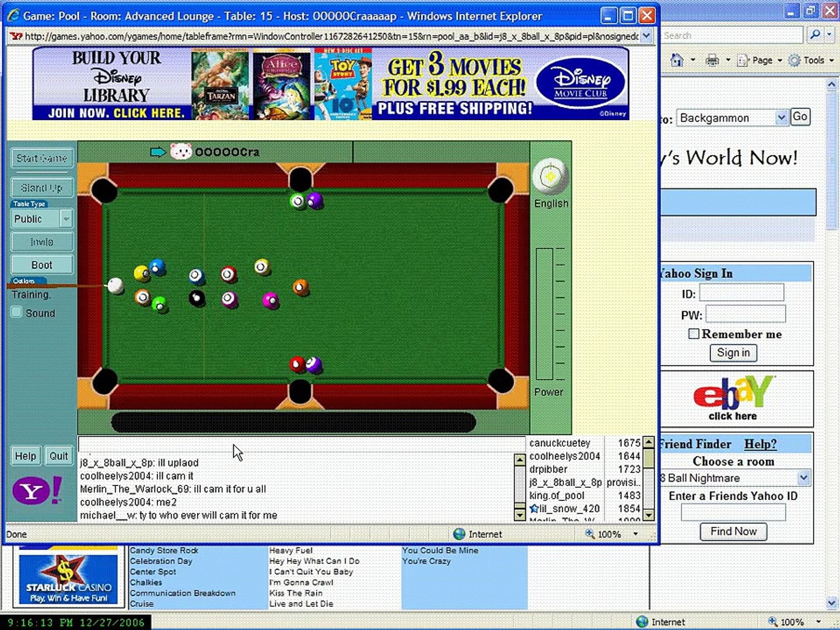Expand the Print button dropdown arrow
This screenshot has height=630, width=840.
tap(727, 60)
